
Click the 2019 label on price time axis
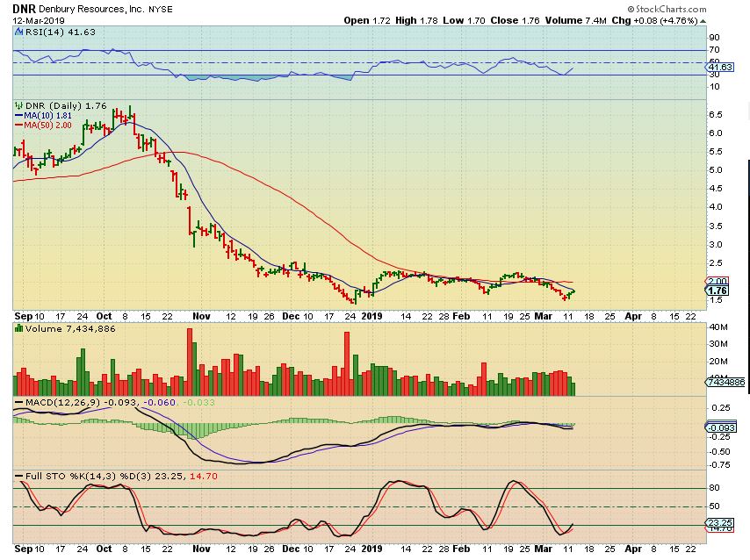point(371,316)
